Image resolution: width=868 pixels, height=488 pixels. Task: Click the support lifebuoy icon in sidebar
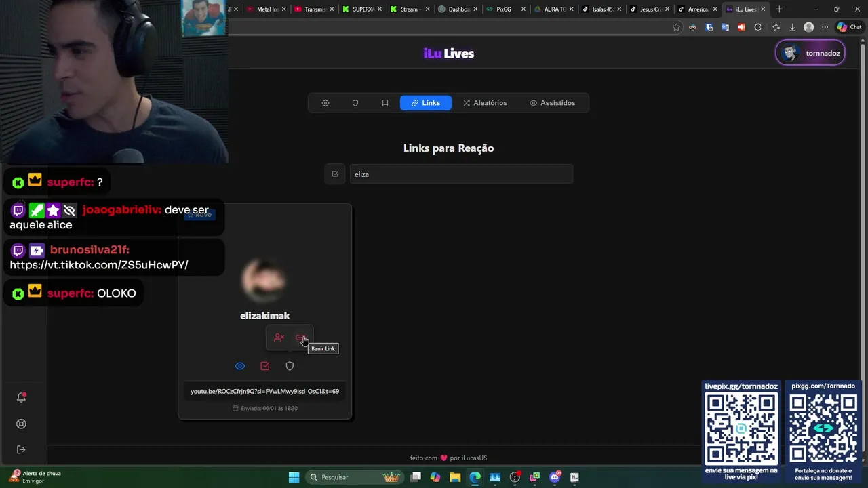[x=21, y=424]
